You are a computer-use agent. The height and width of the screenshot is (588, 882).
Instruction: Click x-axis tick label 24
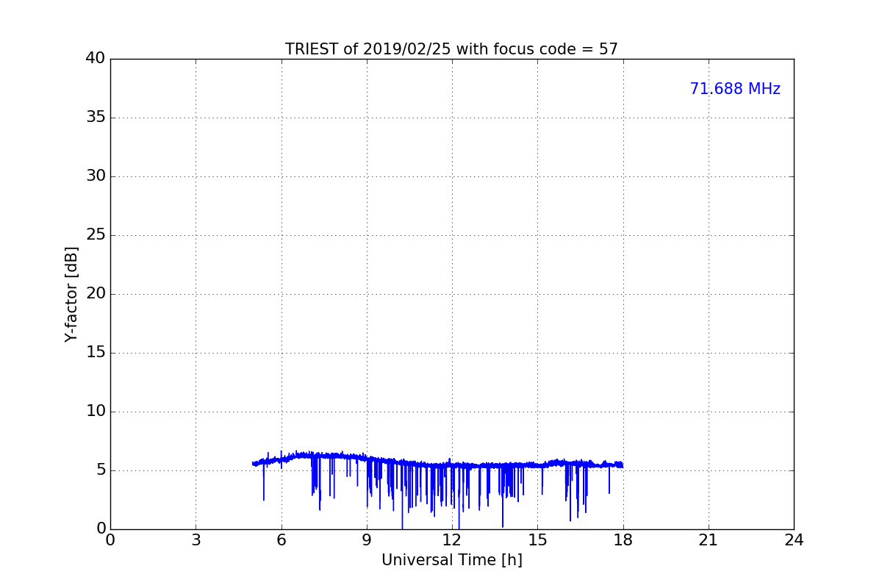click(x=794, y=539)
